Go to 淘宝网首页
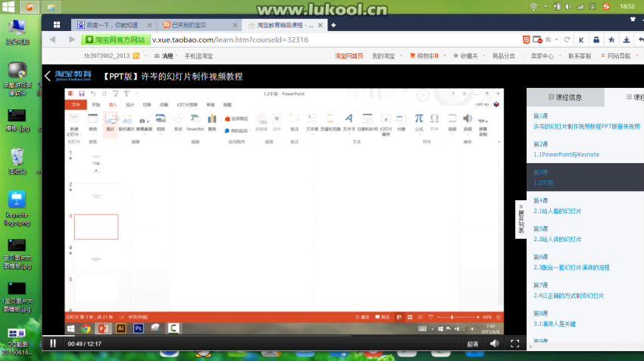644x361 pixels. [349, 56]
